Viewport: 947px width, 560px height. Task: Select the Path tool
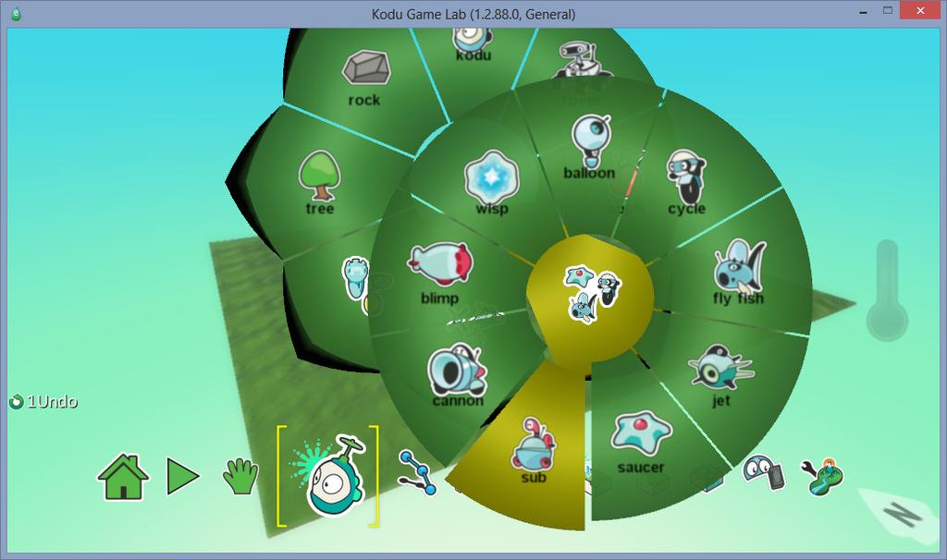click(417, 474)
